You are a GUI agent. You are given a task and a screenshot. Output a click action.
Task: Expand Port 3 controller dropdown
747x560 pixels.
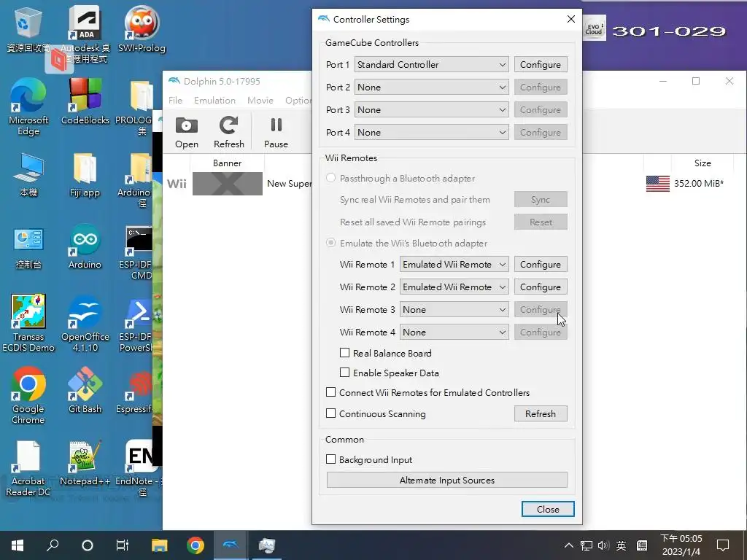tap(431, 109)
